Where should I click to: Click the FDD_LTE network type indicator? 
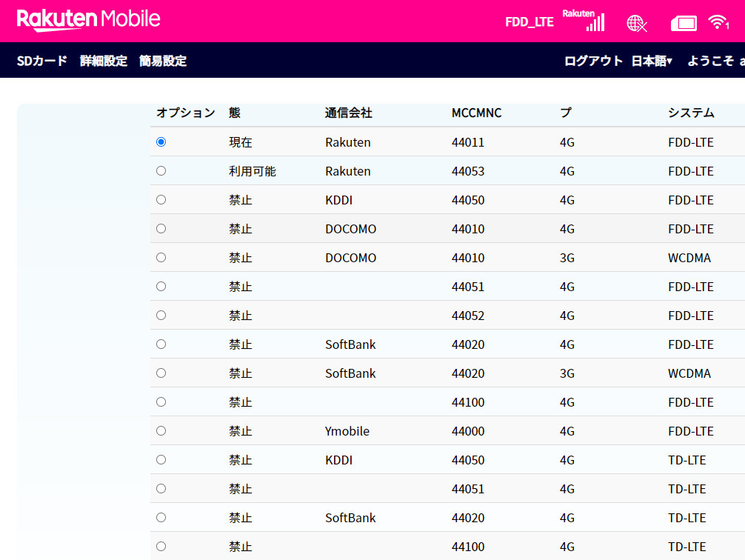(529, 22)
